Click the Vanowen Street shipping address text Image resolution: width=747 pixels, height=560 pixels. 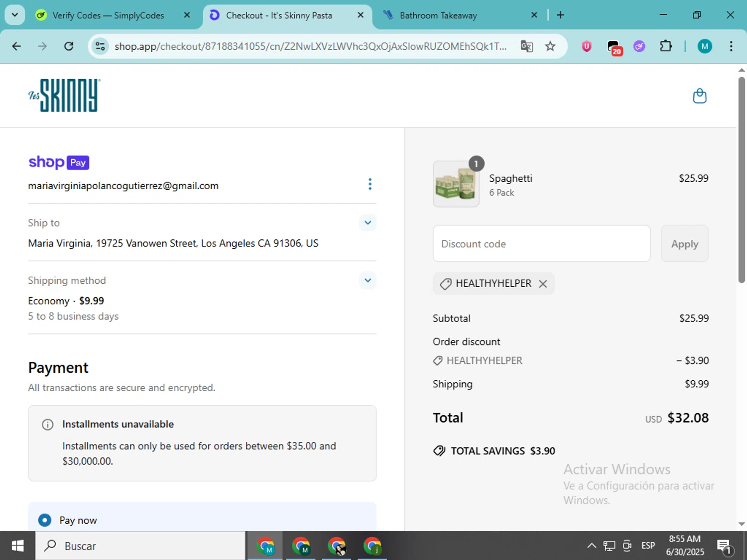(x=173, y=243)
